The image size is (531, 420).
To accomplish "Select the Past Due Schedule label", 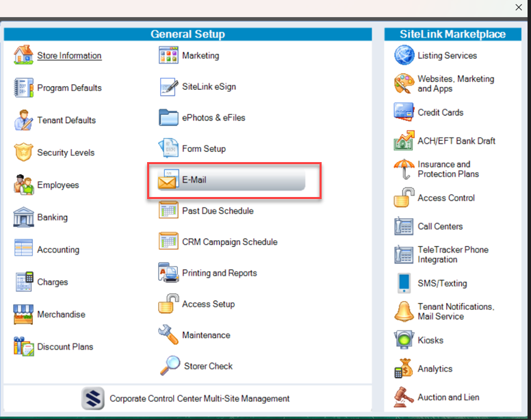I will [x=218, y=211].
